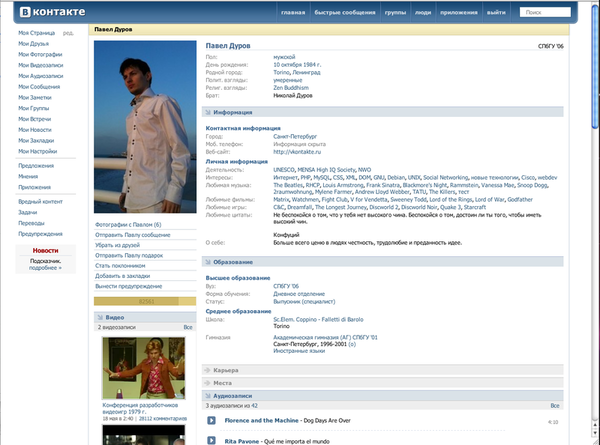Screen dimensions: 600x445
Task: Open Мои Видеозаписи in sidebar
Action: (41, 65)
